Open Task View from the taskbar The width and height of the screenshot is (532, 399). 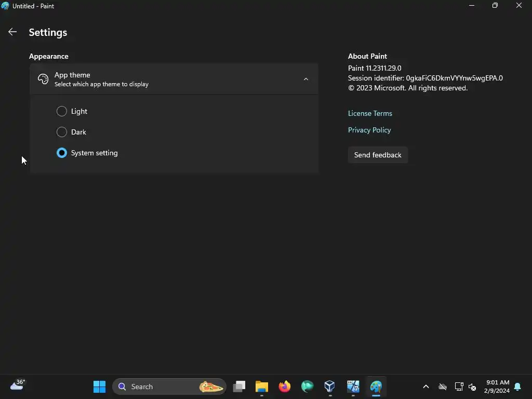click(239, 387)
